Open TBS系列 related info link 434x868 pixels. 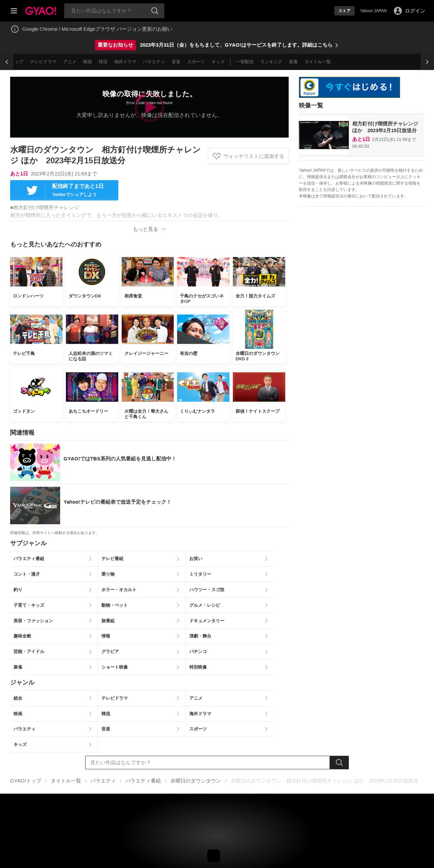point(149,462)
